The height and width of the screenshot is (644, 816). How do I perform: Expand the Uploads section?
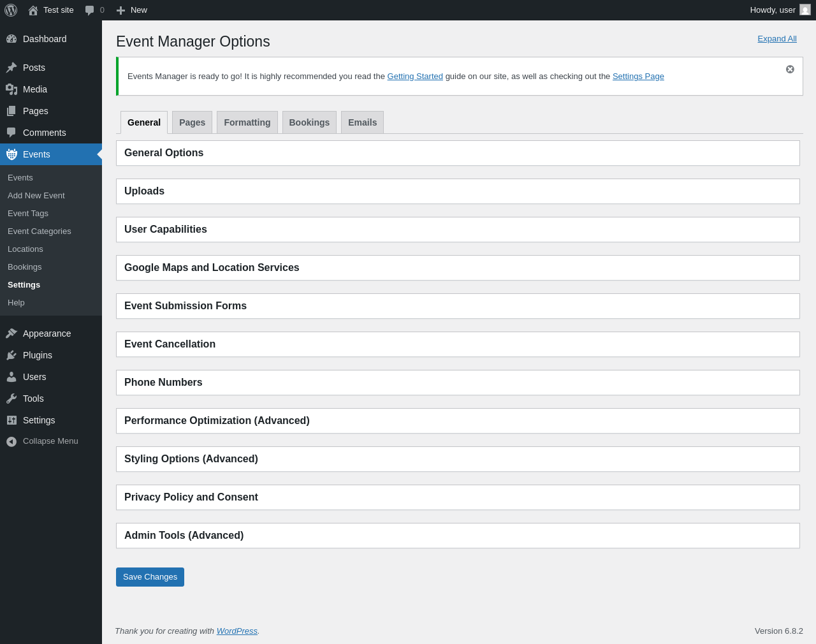(x=458, y=191)
